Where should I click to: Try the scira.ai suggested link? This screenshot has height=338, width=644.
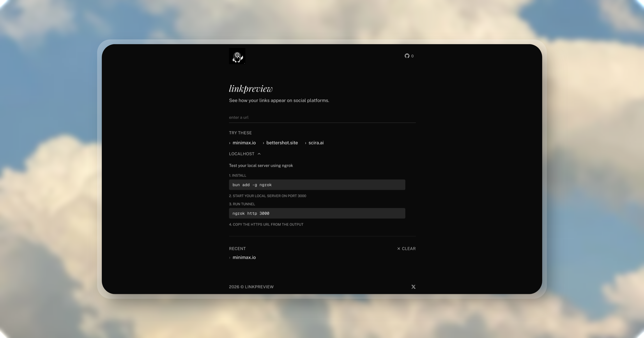(314, 143)
